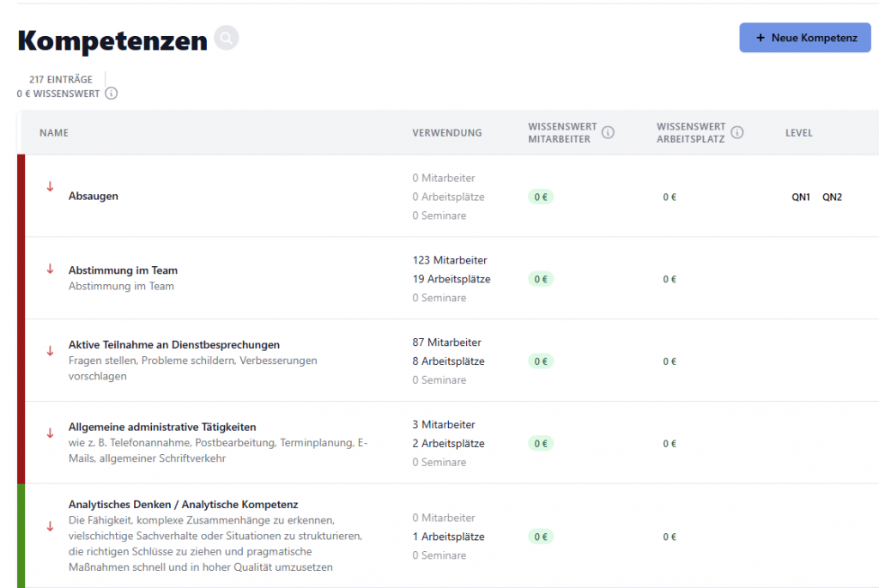Click down arrow for Allgemeine administrative Tätigkeiten
The height and width of the screenshot is (588, 879).
coord(50,433)
